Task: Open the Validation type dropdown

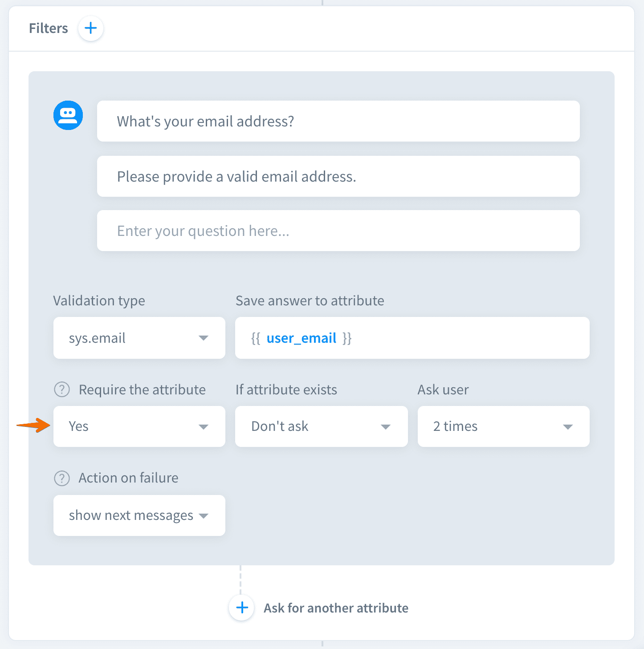Action: [139, 338]
